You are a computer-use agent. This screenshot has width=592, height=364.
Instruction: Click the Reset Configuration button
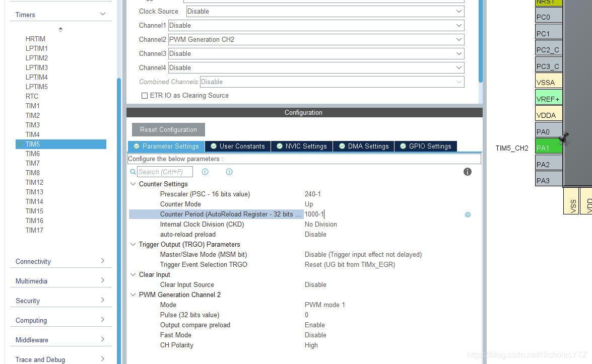tap(168, 130)
